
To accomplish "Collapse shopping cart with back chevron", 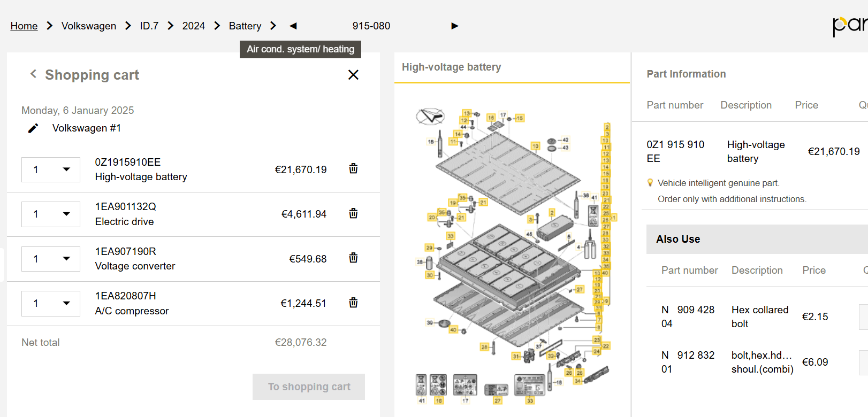I will [33, 74].
